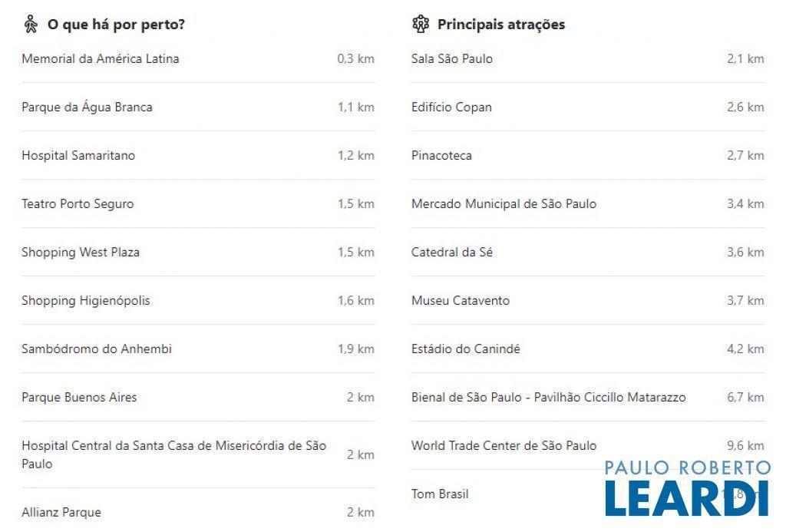The height and width of the screenshot is (532, 786).
Task: Click the Paulo Roberto Leardi logo
Action: 687,488
